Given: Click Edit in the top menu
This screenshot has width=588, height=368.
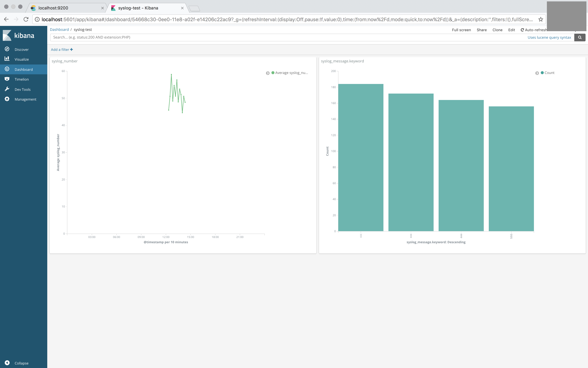Looking at the screenshot, I should 512,30.
